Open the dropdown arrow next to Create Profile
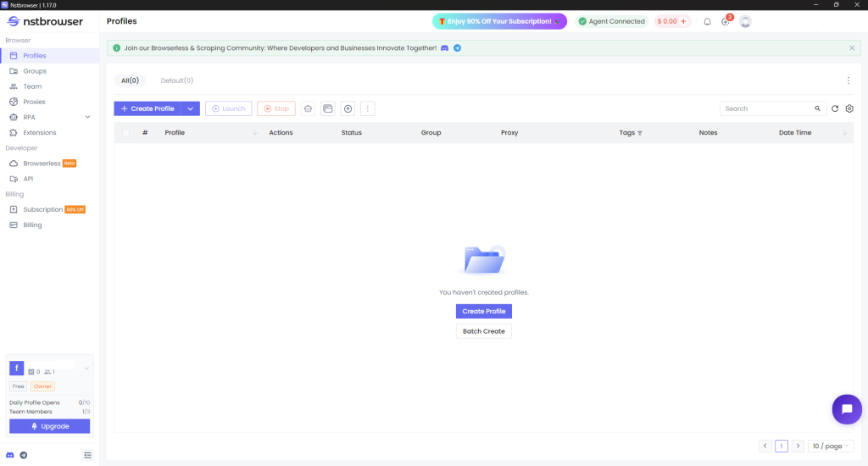This screenshot has height=466, width=868. pyautogui.click(x=191, y=108)
